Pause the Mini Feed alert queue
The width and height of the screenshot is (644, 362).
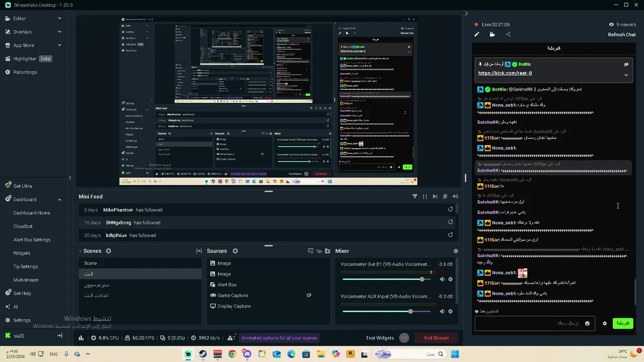(425, 197)
